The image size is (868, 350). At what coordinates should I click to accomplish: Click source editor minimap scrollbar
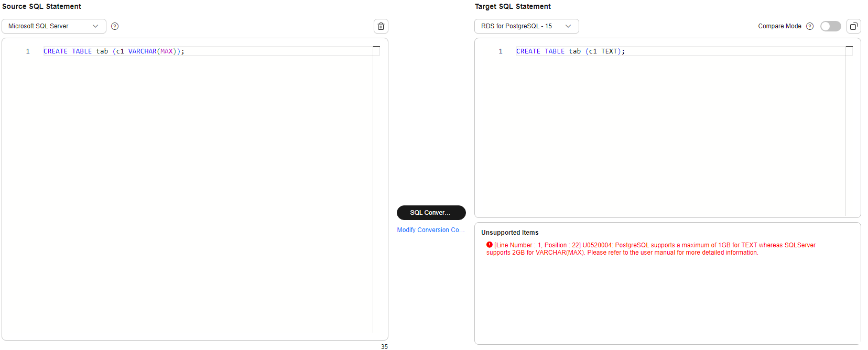click(x=376, y=189)
